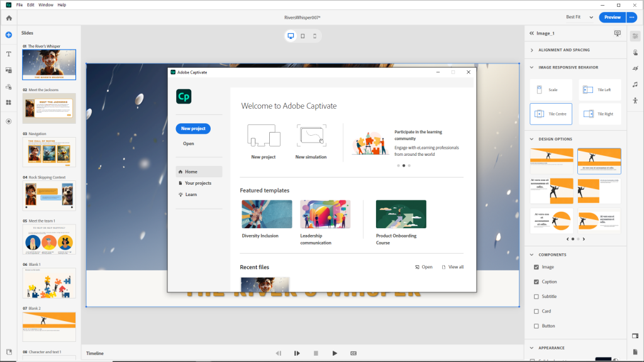
Task: Switch to tablet device preview icon
Action: coord(303,36)
